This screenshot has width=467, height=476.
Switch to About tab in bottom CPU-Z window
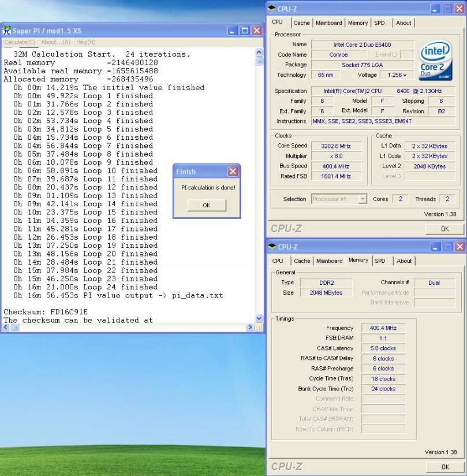pos(404,261)
